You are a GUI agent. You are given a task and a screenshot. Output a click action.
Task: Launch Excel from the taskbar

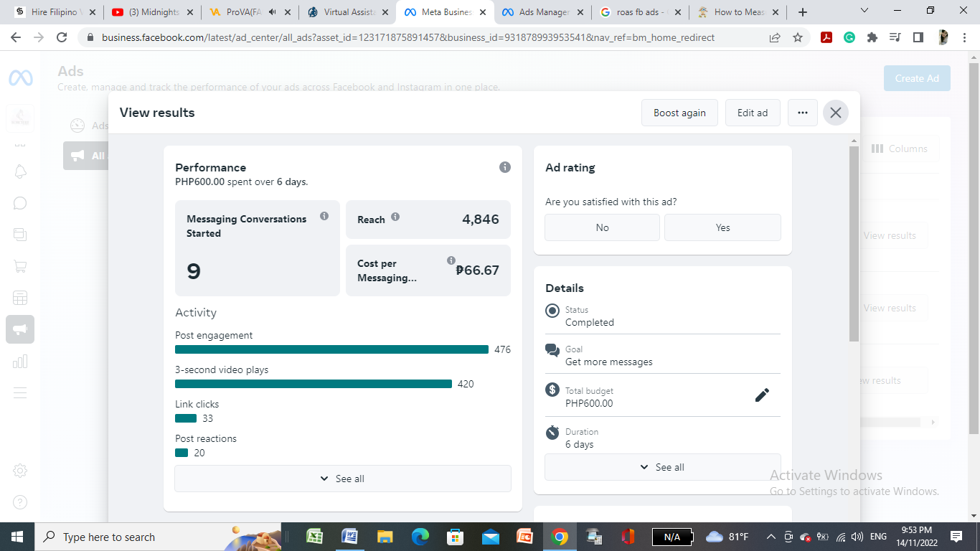click(314, 537)
